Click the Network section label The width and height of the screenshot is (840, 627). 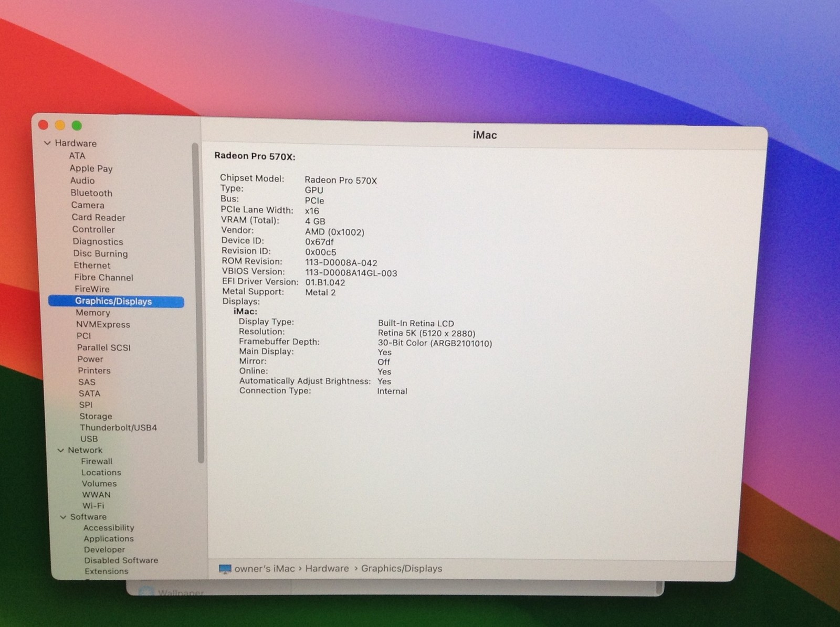click(x=85, y=450)
